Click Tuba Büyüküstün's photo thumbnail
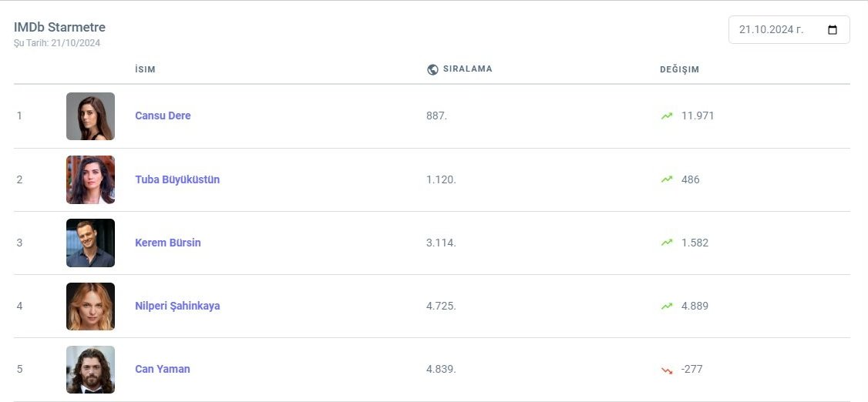 pyautogui.click(x=90, y=179)
